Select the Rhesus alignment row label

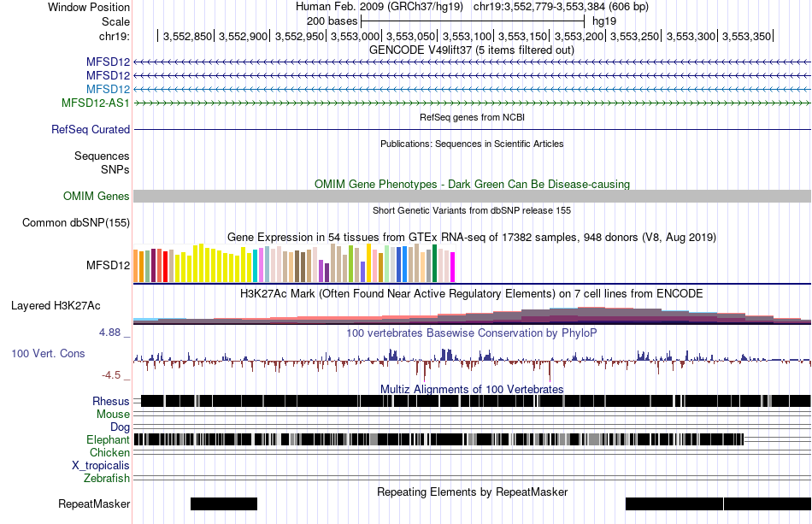point(111,401)
